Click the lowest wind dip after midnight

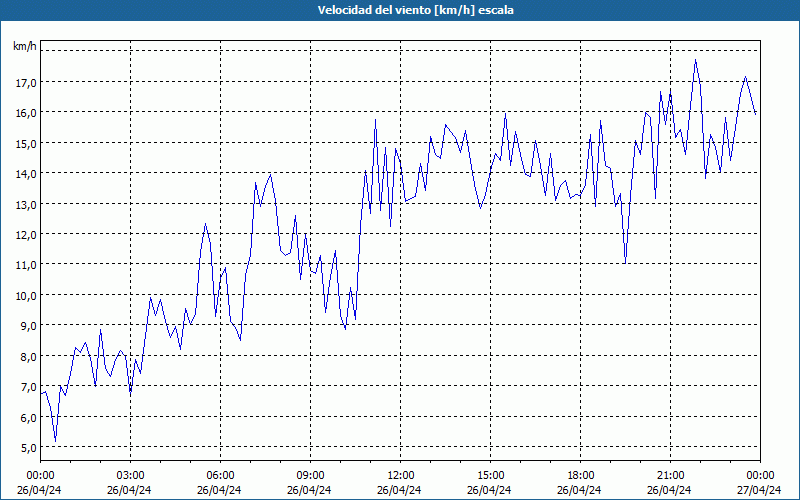55,441
